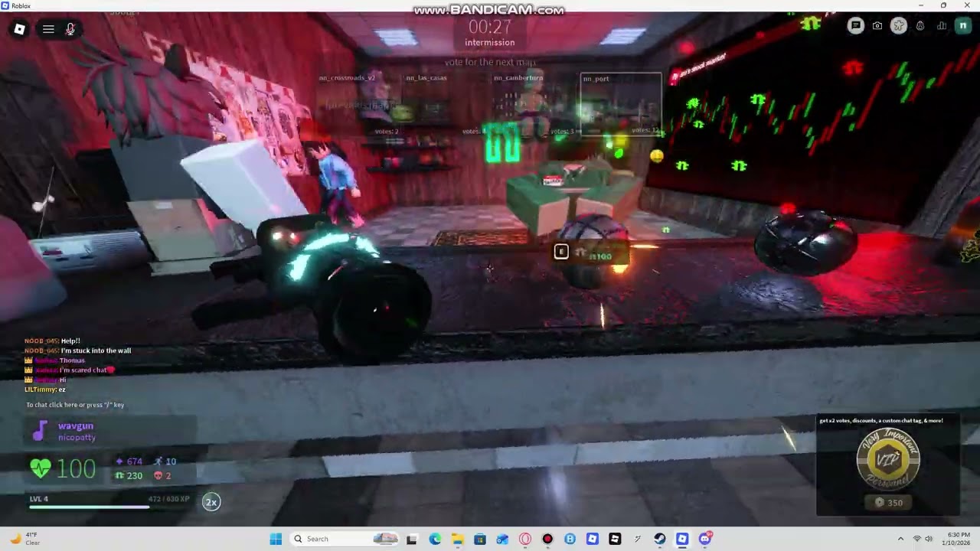
Task: Vote for the nn_crossroads_v2 map
Action: pyautogui.click(x=360, y=106)
